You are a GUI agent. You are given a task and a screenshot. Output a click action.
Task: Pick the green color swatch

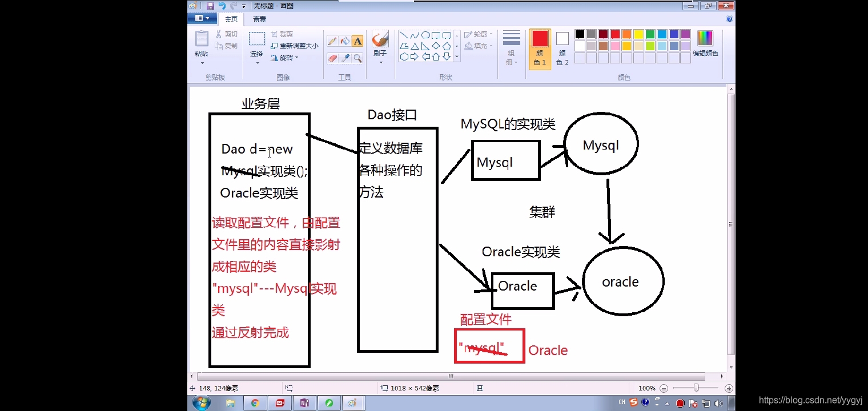pyautogui.click(x=650, y=34)
